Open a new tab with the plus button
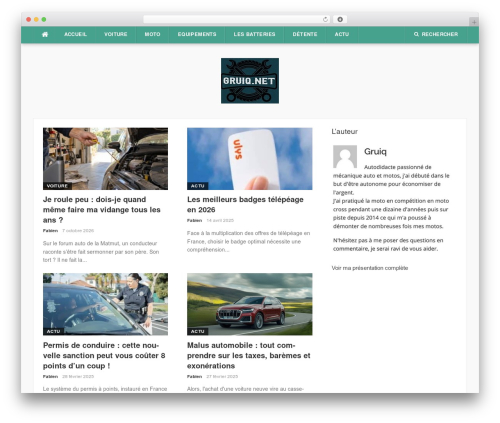 (474, 22)
